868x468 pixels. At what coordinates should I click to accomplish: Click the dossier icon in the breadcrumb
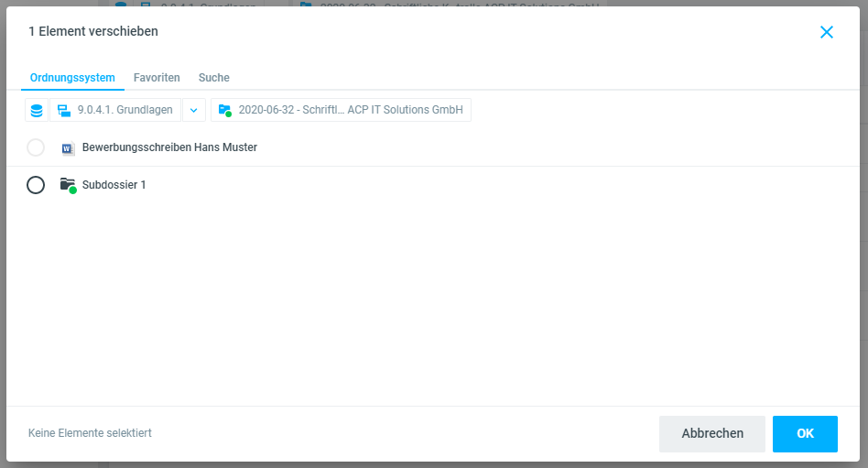click(x=225, y=111)
